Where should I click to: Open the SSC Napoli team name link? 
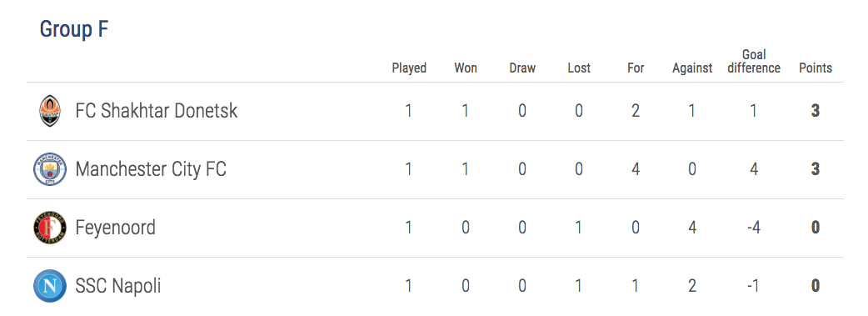click(118, 286)
